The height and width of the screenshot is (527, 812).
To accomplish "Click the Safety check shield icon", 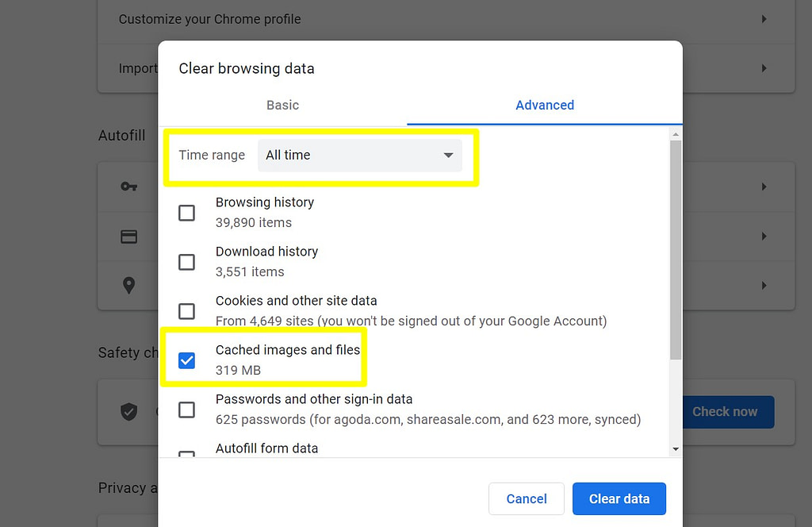I will [x=128, y=412].
